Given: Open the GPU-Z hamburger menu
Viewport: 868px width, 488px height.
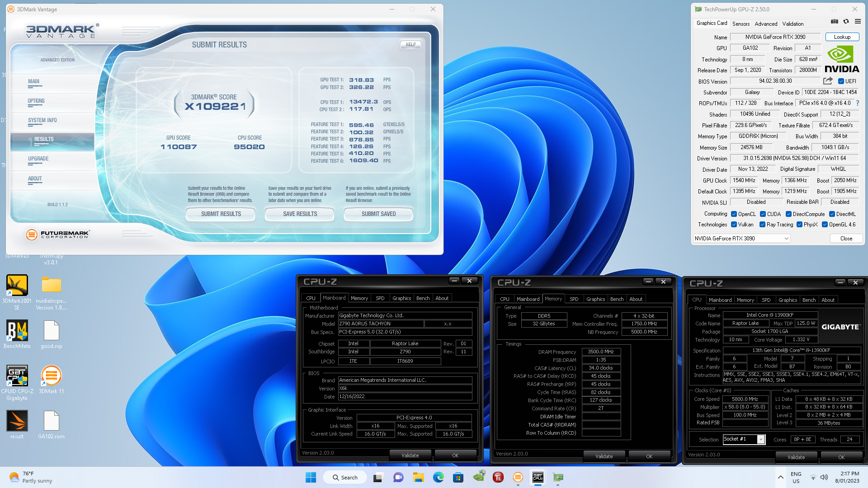Looking at the screenshot, I should point(858,22).
